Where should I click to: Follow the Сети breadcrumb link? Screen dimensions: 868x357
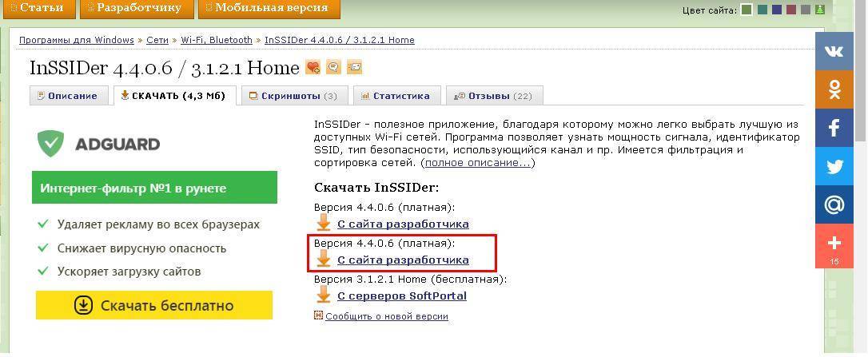pos(157,40)
